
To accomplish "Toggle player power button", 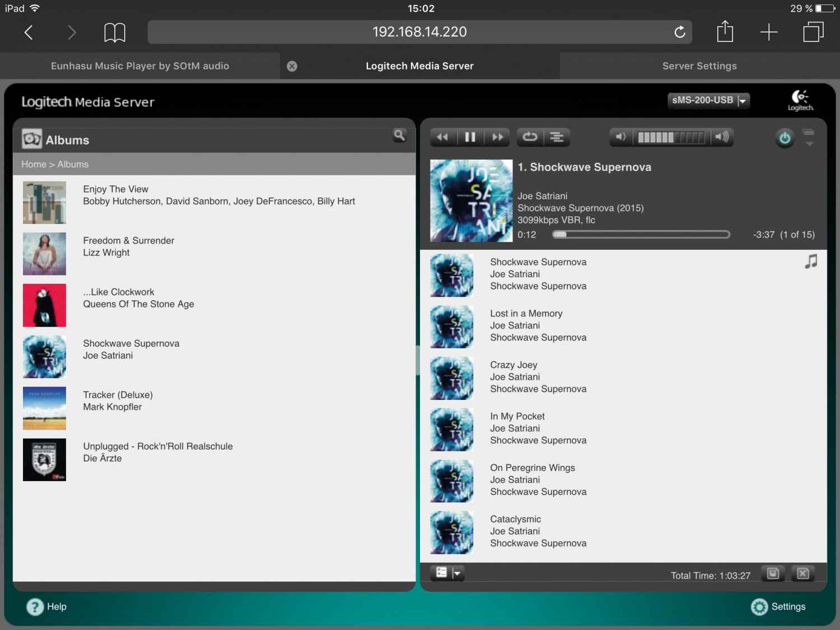I will (785, 138).
